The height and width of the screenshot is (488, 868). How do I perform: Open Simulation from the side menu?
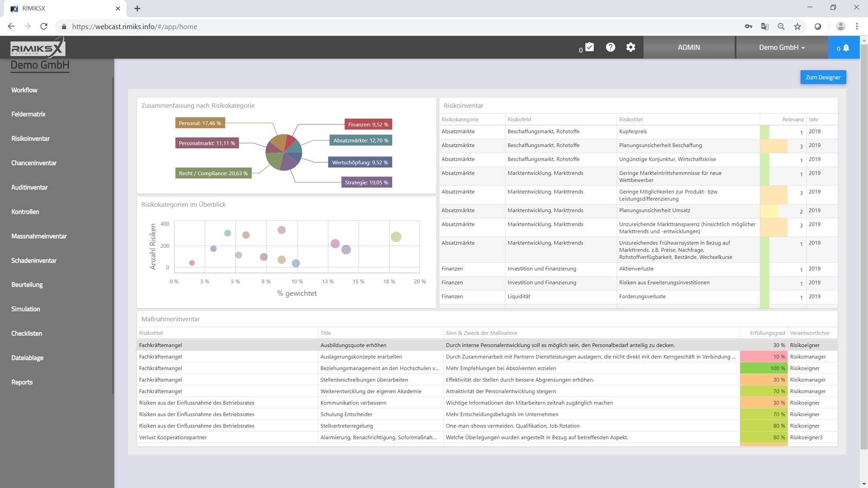(26, 309)
